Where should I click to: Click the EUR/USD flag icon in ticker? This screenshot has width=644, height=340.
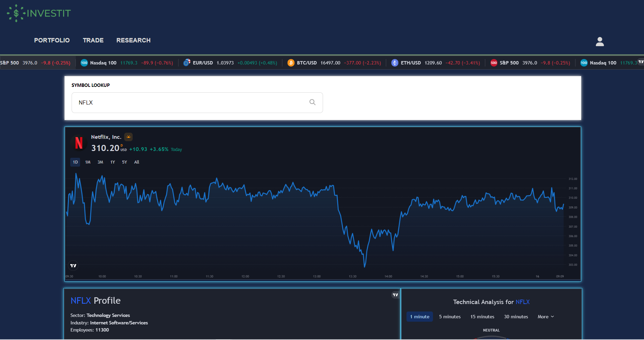point(187,63)
